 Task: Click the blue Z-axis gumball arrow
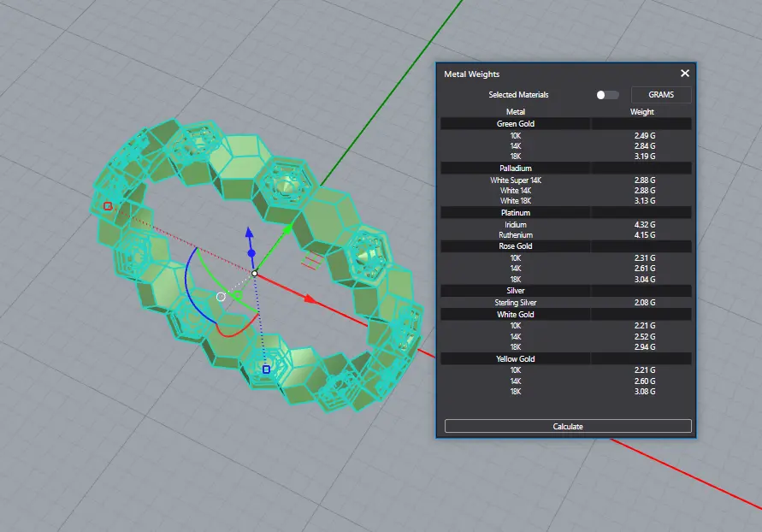coord(250,232)
